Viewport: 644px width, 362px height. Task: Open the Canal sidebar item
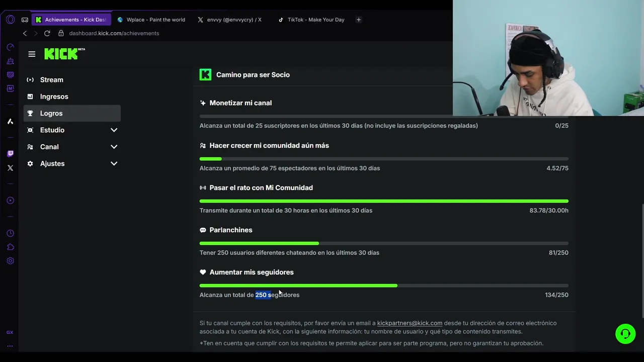coord(72,147)
